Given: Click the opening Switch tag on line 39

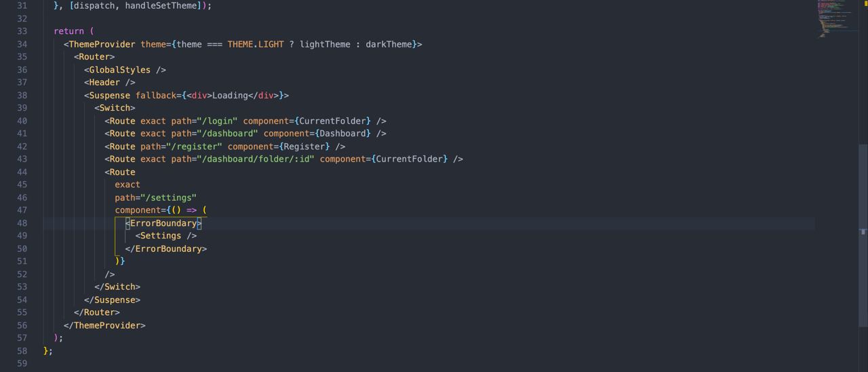Looking at the screenshot, I should tap(115, 108).
